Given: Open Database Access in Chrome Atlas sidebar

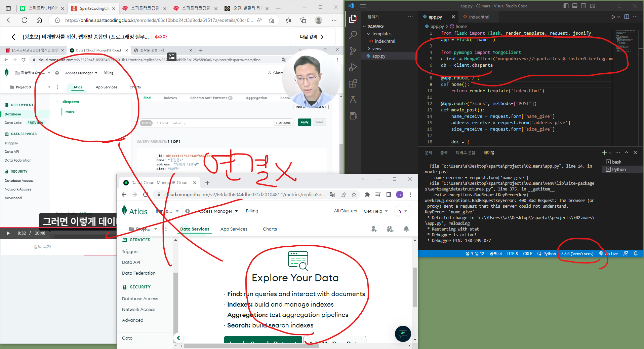Looking at the screenshot, I should (140, 299).
